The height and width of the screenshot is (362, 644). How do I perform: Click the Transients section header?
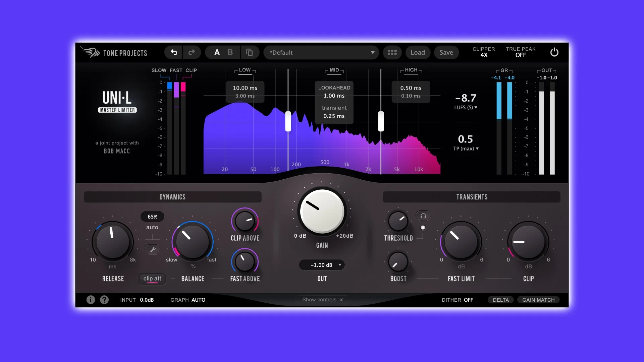(x=472, y=197)
